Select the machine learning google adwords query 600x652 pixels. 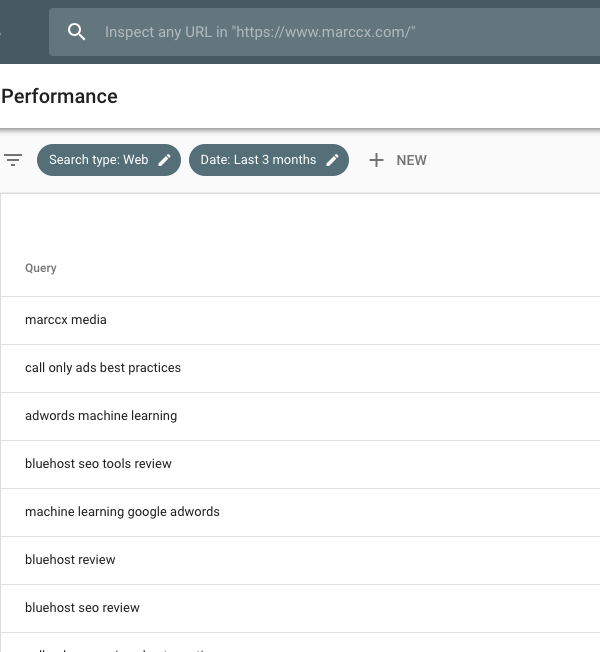click(x=300, y=512)
